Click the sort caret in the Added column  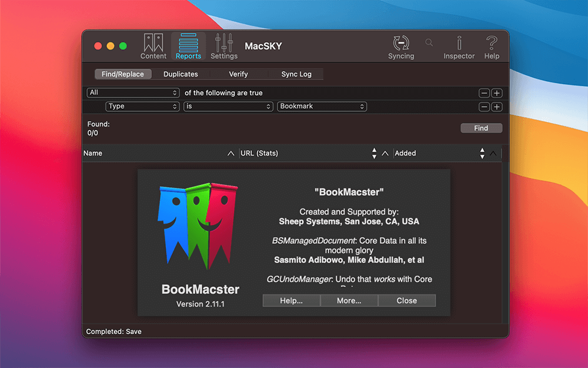(x=493, y=153)
